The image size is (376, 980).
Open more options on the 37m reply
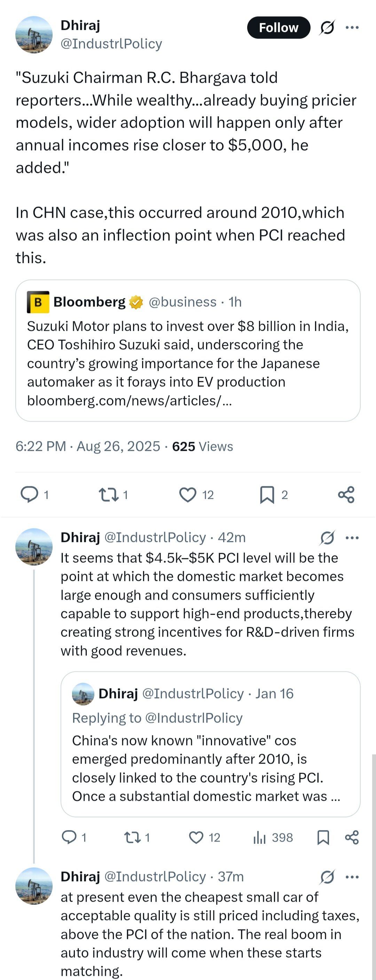tap(352, 877)
